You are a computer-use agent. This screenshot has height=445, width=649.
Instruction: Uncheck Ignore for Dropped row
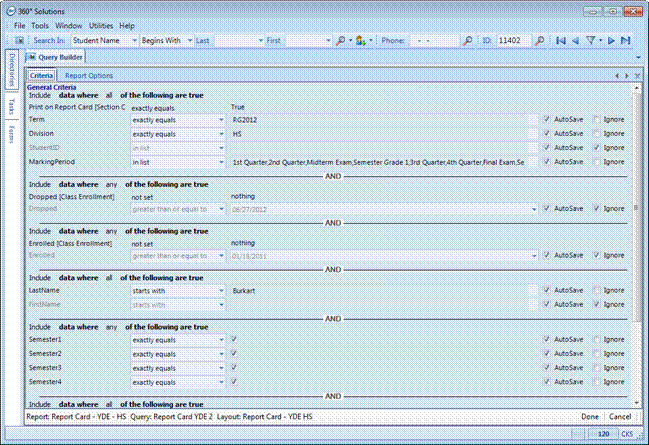pyautogui.click(x=596, y=209)
